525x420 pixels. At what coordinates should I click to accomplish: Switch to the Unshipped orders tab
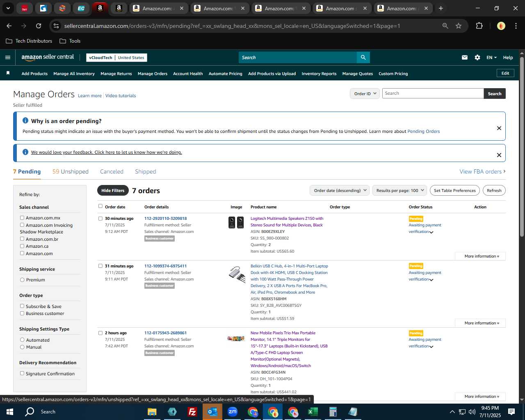71,171
